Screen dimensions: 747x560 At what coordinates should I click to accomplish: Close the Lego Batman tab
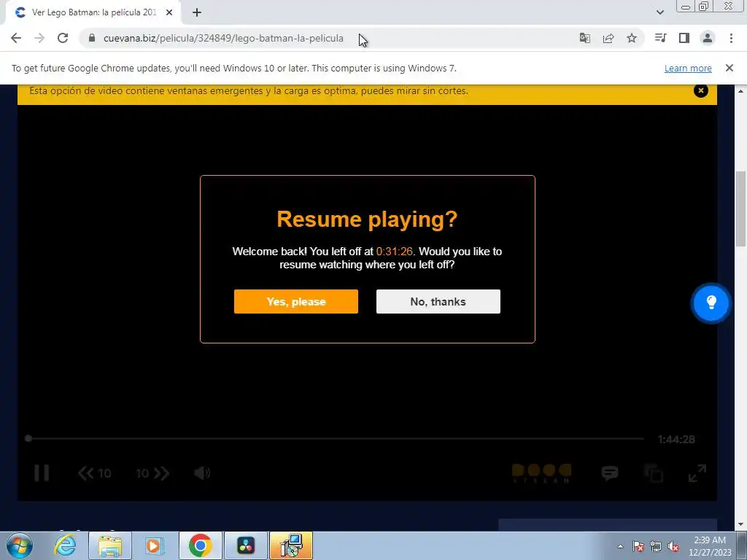coord(169,13)
